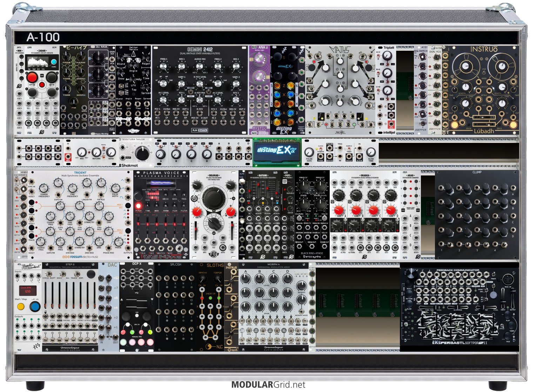The height and width of the screenshot is (392, 537).
Task: Click the Beehive FM knob
Action: coord(74,102)
